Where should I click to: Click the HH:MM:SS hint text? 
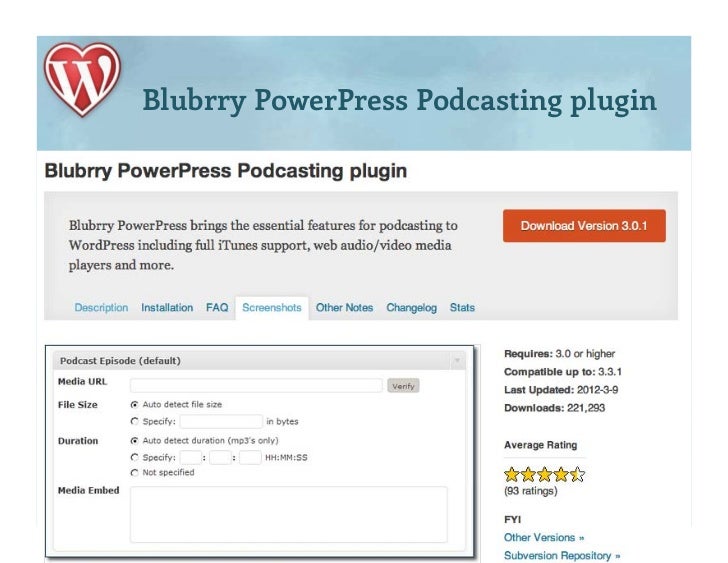pyautogui.click(x=286, y=458)
